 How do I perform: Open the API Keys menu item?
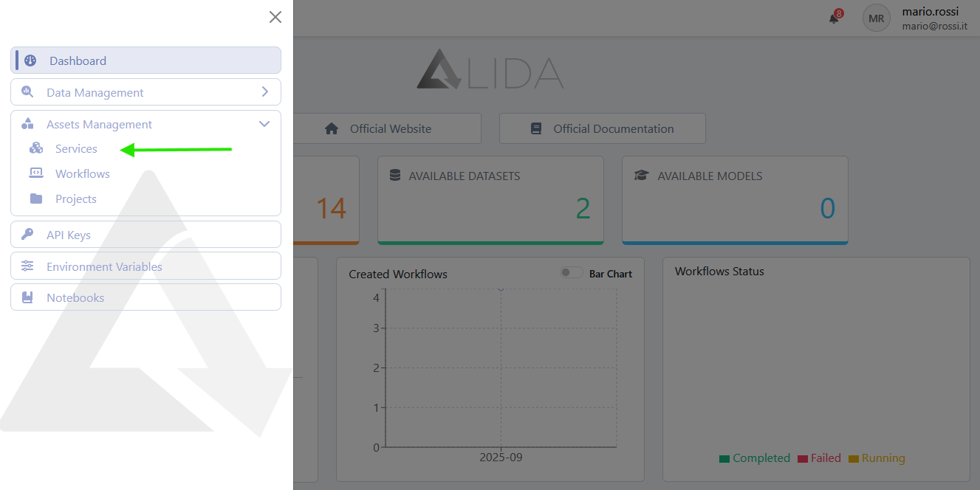pyautogui.click(x=145, y=235)
